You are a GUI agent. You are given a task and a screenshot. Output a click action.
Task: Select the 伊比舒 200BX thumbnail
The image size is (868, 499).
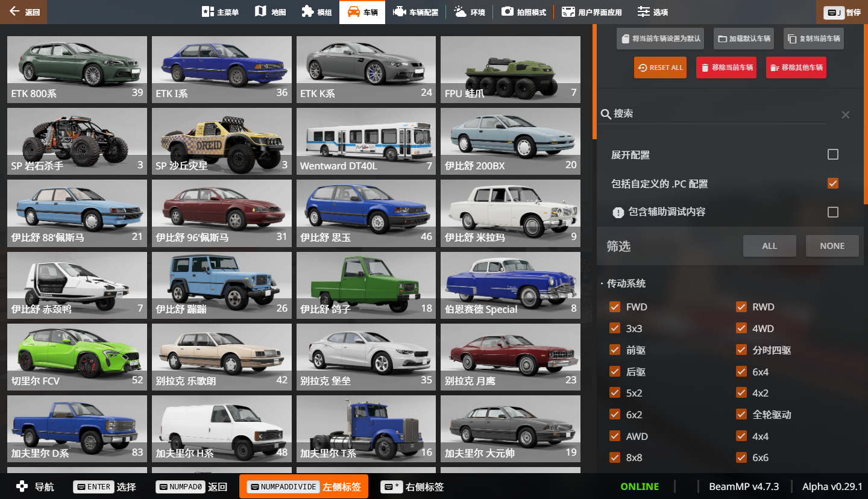click(511, 141)
